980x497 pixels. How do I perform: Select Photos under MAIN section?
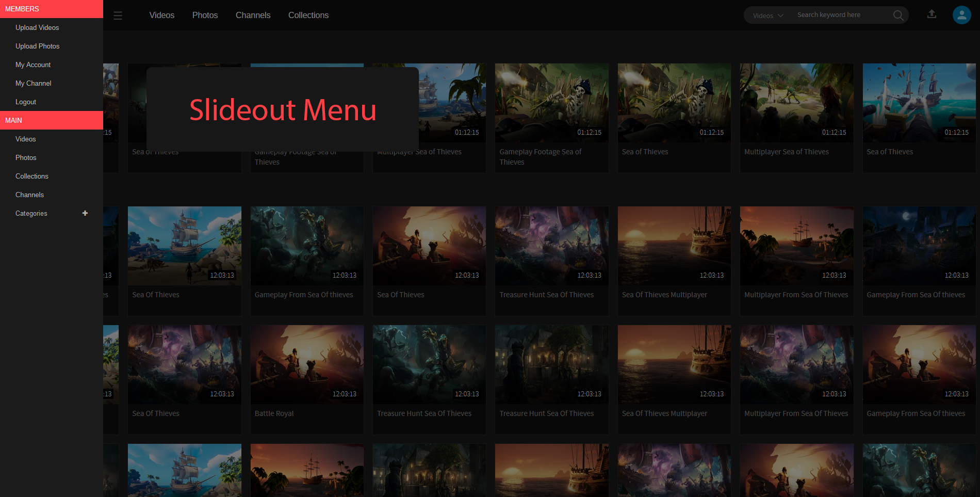click(x=52, y=157)
